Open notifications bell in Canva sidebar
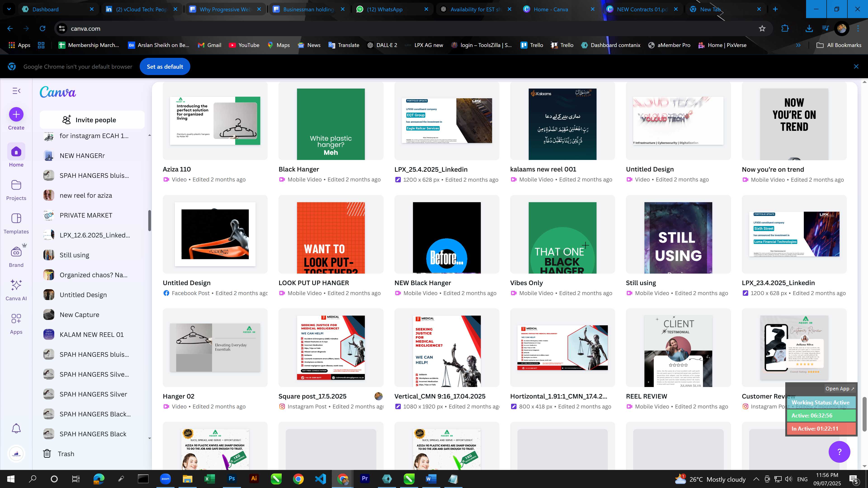This screenshot has height=488, width=868. point(16,428)
